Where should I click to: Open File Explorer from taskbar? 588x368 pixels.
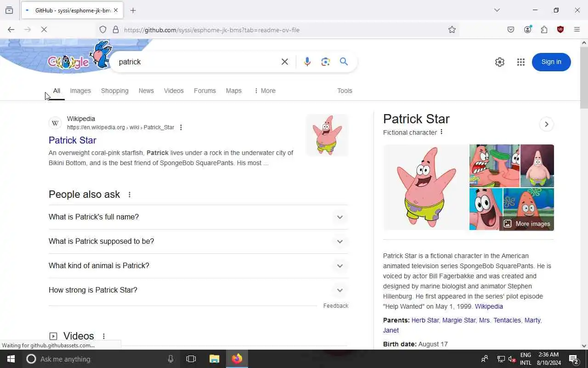[215, 359]
